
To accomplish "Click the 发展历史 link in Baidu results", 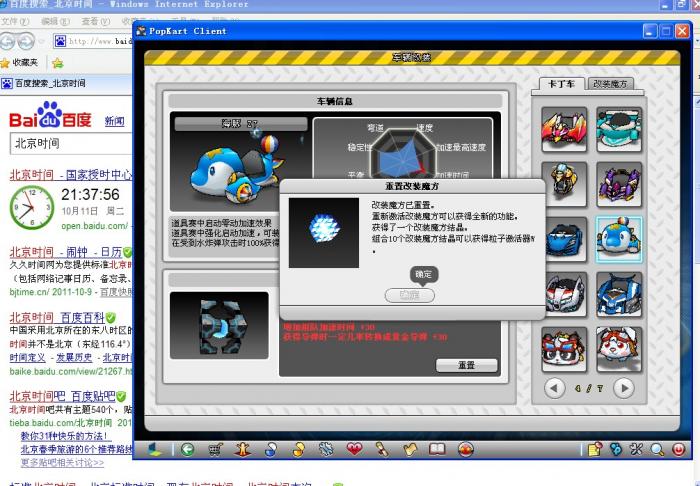I will [x=74, y=358].
